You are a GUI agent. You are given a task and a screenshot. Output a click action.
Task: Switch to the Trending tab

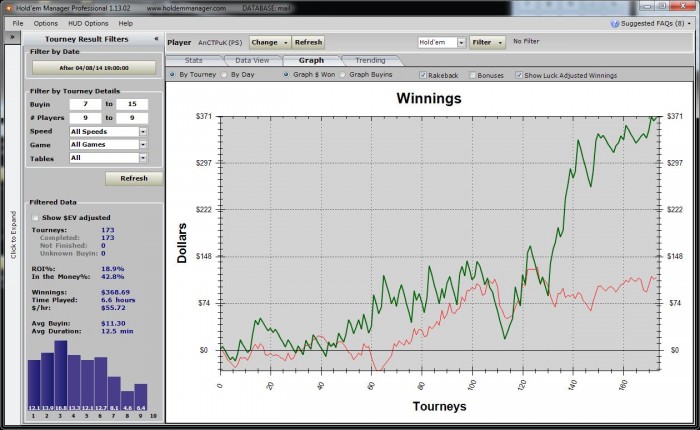370,60
